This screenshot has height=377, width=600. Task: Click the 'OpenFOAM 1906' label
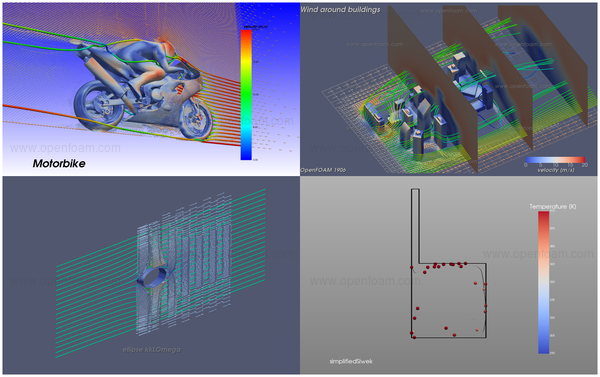323,170
